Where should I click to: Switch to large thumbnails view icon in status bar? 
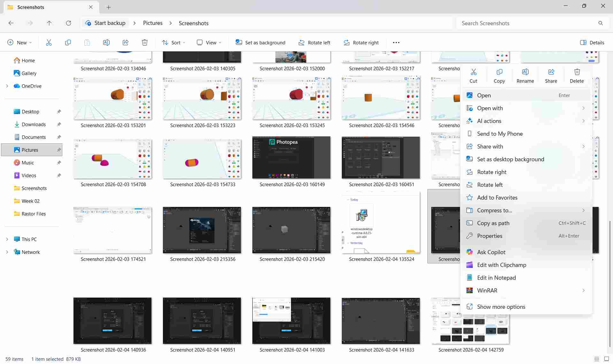tap(606, 359)
